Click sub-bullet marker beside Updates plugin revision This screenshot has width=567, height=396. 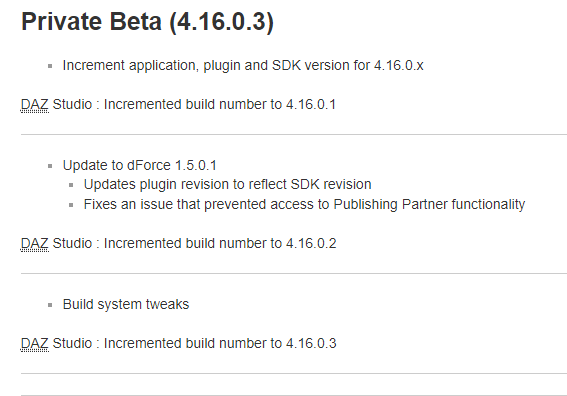coord(71,185)
